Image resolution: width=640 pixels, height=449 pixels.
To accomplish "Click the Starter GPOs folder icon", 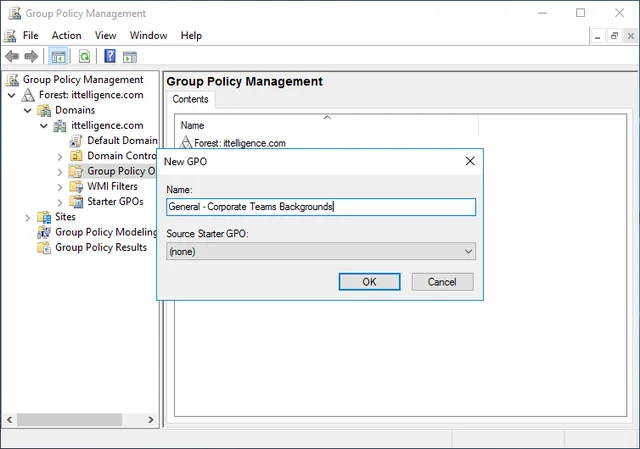I will (x=76, y=202).
